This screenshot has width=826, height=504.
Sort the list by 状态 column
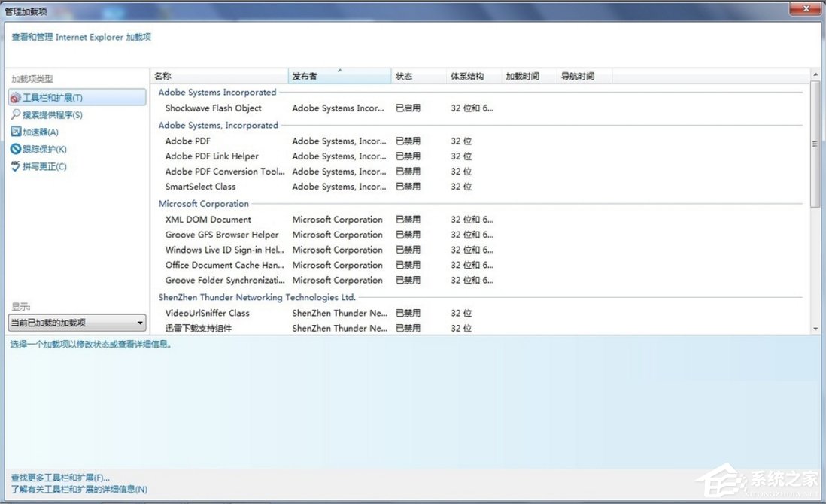click(x=402, y=75)
